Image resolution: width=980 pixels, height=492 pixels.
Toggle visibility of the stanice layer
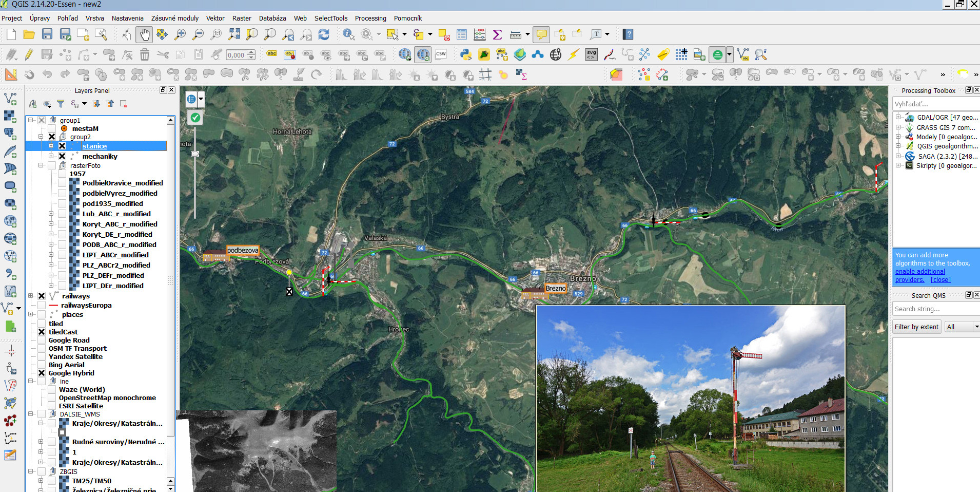(x=62, y=146)
